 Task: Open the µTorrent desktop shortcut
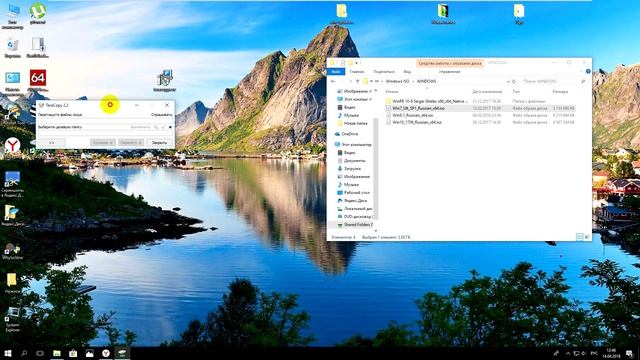[x=38, y=13]
